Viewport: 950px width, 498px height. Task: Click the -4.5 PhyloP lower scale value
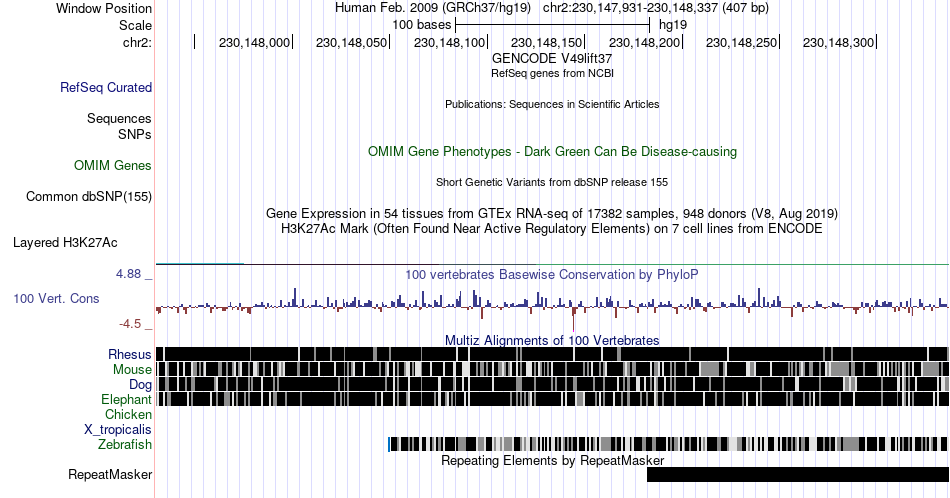click(x=130, y=324)
